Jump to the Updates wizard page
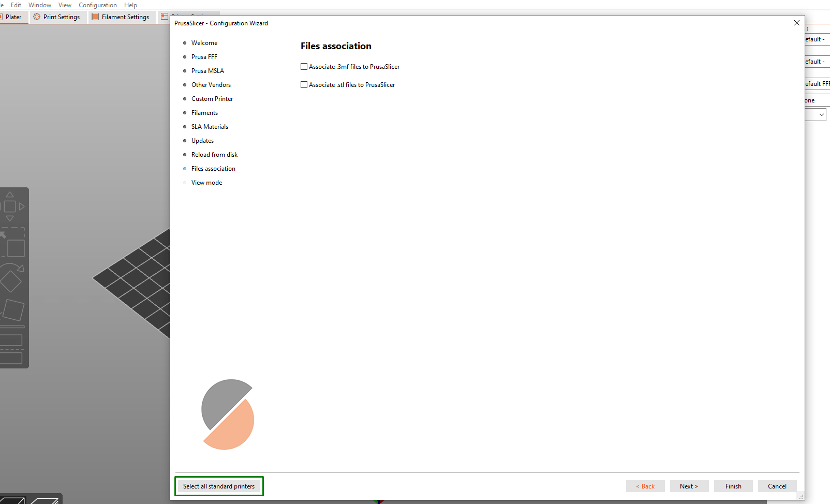830x504 pixels. click(x=202, y=141)
